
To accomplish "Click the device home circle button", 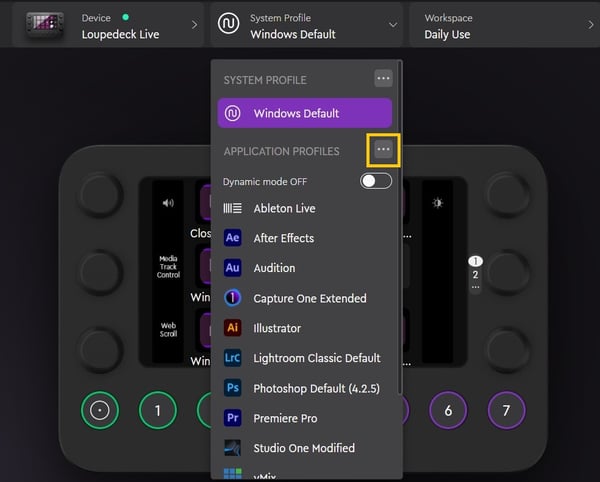I will click(99, 410).
